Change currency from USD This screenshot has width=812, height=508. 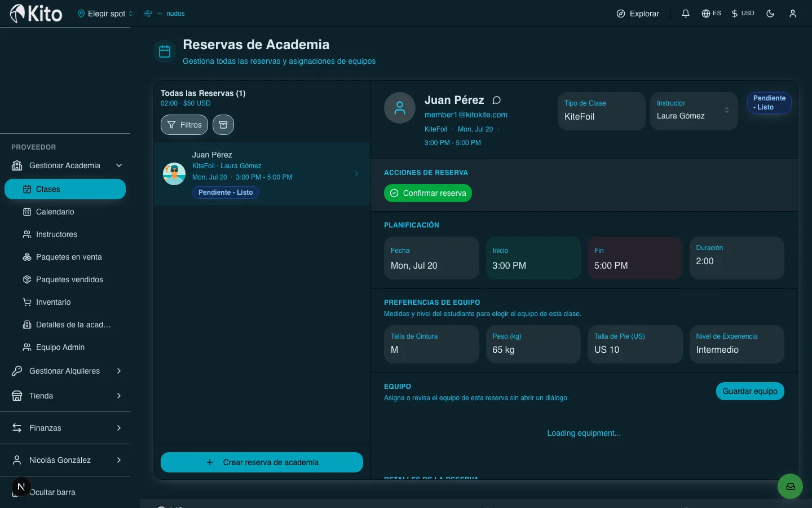(743, 14)
